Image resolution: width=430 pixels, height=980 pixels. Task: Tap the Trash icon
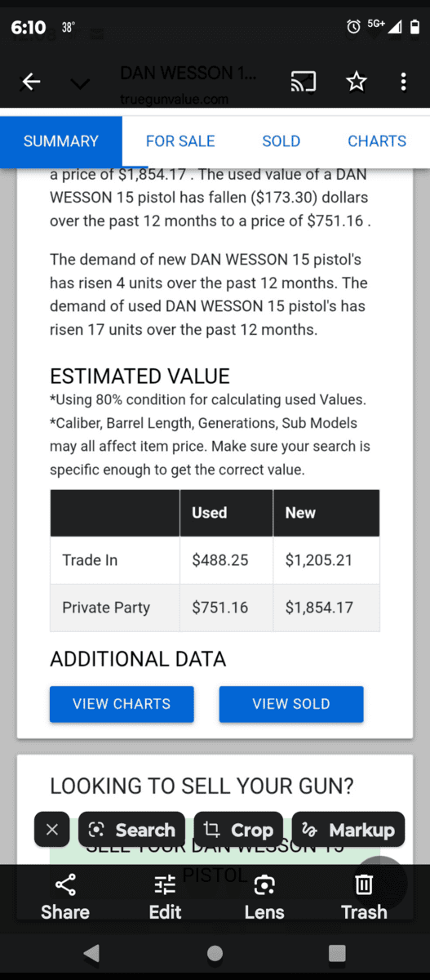[364, 898]
